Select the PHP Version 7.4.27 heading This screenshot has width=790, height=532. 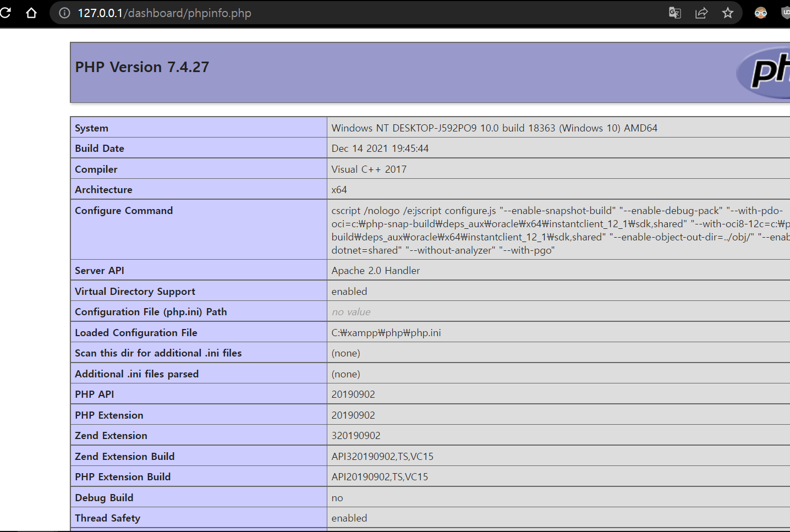142,67
